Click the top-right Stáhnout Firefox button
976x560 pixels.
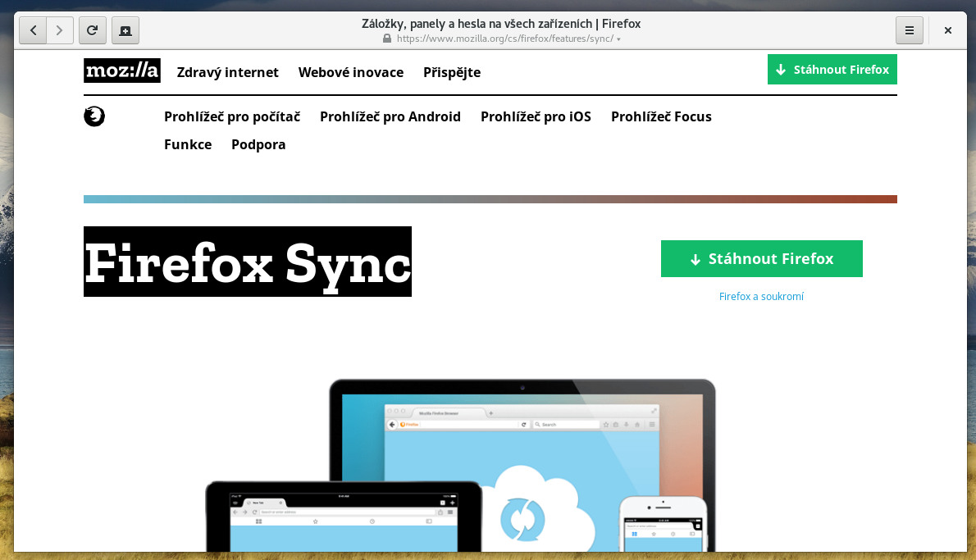pos(832,70)
